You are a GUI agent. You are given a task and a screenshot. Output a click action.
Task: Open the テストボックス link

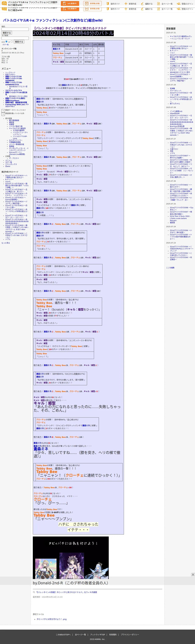point(11,164)
